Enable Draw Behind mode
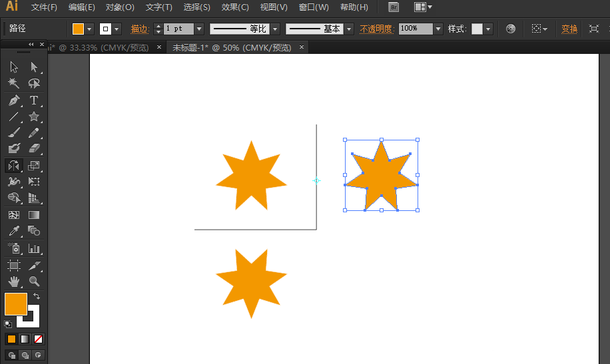Viewport: 610px width, 364px height. [25, 355]
